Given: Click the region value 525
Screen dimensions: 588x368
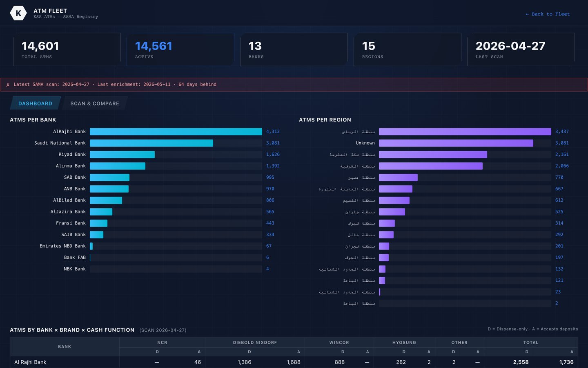Looking at the screenshot, I should pos(559,212).
